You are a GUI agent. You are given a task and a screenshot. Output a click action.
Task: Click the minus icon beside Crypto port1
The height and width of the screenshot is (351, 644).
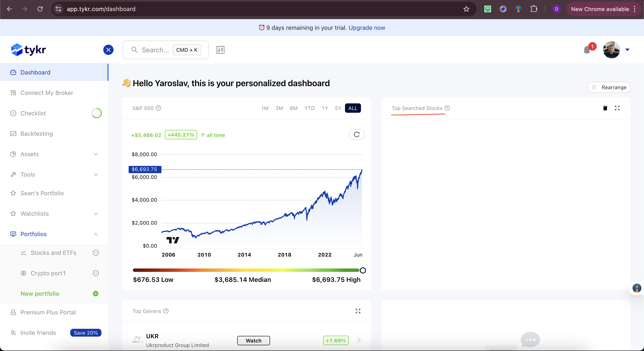(96, 273)
